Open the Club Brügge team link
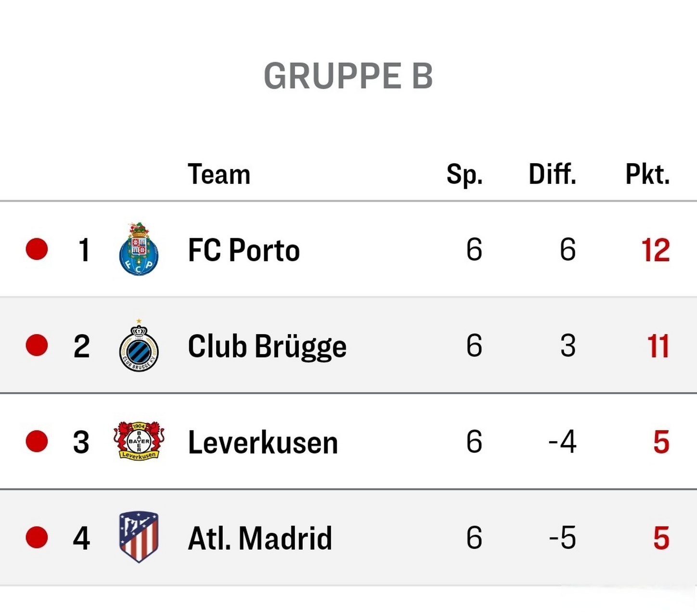 click(x=267, y=346)
